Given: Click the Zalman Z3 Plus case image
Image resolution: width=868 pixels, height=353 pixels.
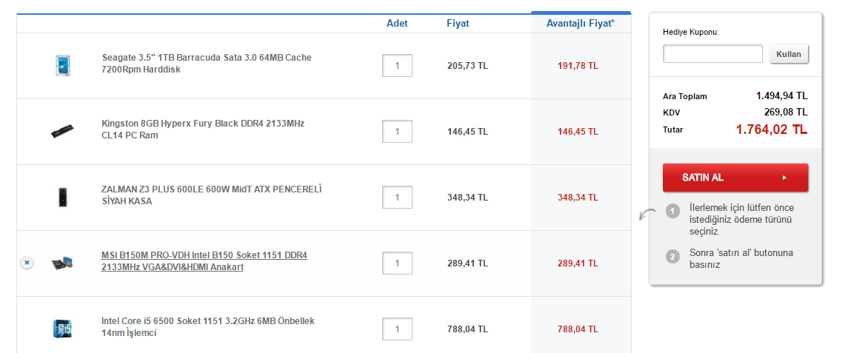Looking at the screenshot, I should tap(62, 197).
